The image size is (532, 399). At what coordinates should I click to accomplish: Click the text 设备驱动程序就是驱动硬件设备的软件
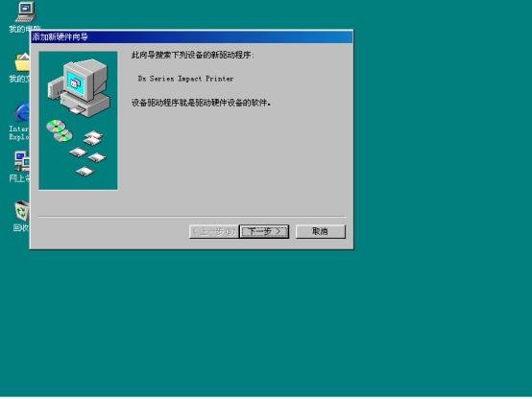pos(201,103)
